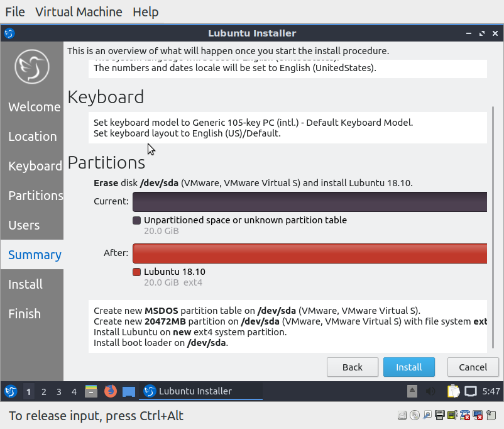
Task: Switch to virtual desktop 2
Action: [x=44, y=391]
